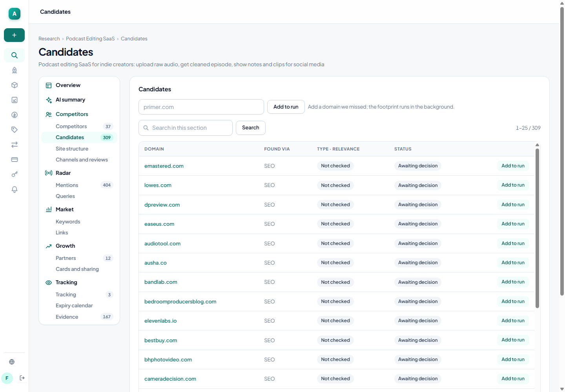Click the Competitors people icon
This screenshot has width=565, height=392.
[x=49, y=114]
